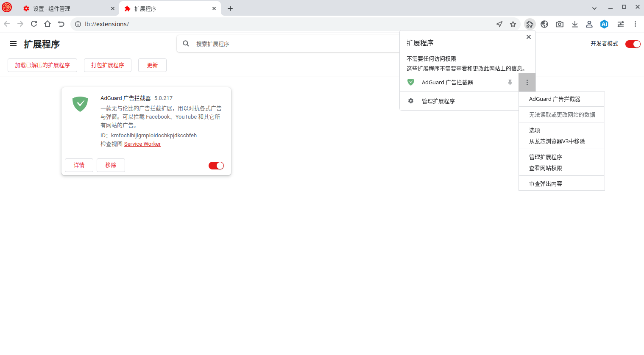The image size is (644, 355).
Task: Go back with the back arrow
Action: coord(7,24)
